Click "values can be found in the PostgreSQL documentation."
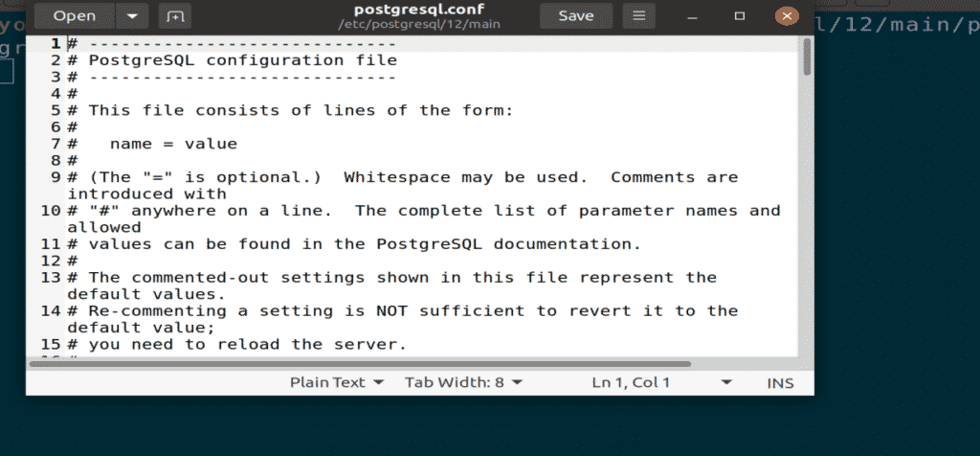Viewport: 980px width, 456px height. coord(365,244)
